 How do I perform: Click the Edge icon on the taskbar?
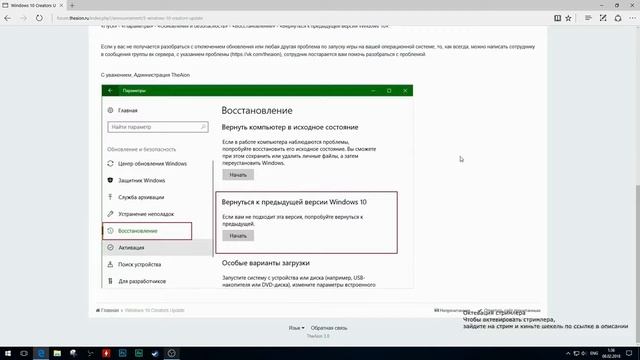[x=41, y=353]
